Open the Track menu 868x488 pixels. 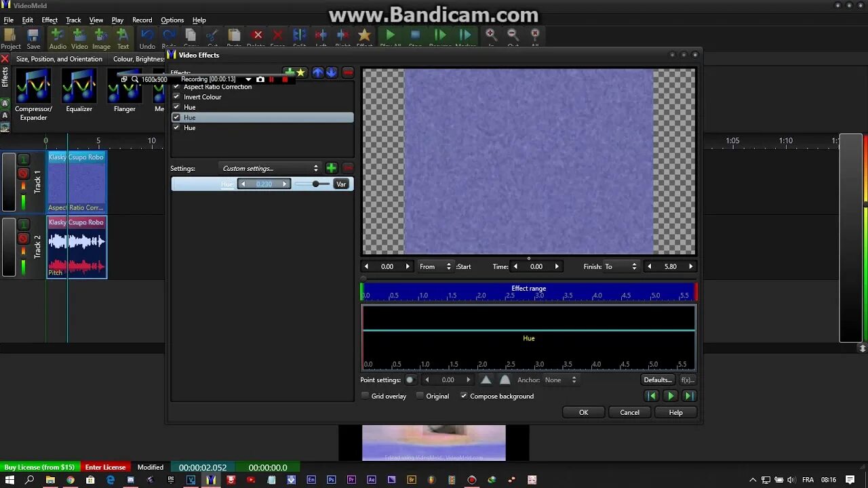[73, 20]
